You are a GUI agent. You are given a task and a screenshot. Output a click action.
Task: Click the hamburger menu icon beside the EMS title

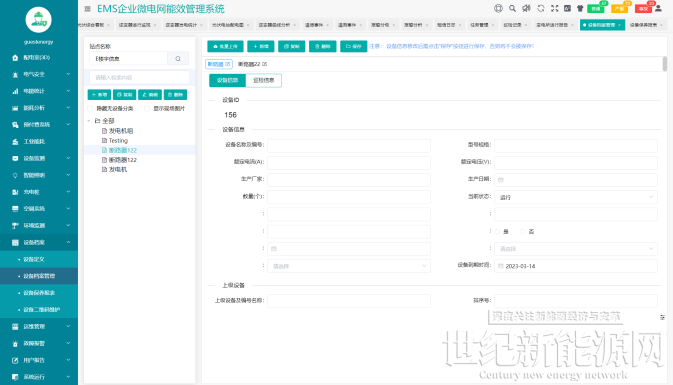click(x=88, y=9)
